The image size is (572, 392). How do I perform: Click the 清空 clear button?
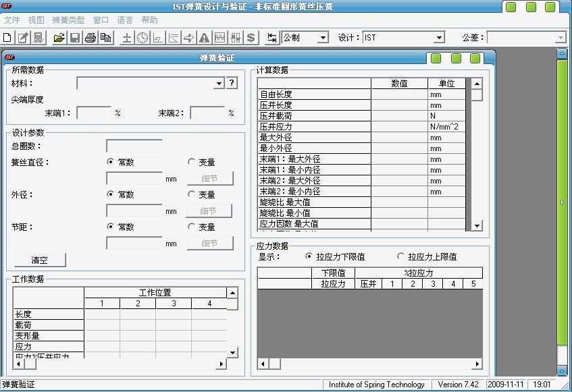pos(40,260)
